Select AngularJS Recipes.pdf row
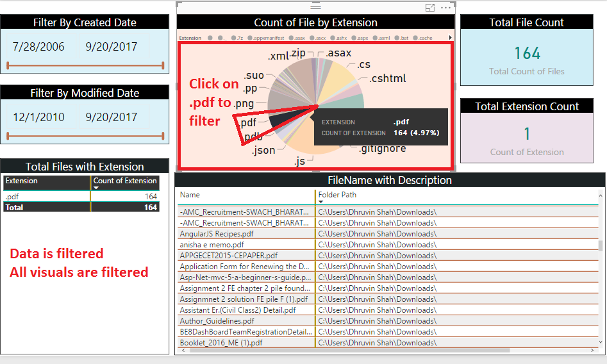 (x=388, y=233)
